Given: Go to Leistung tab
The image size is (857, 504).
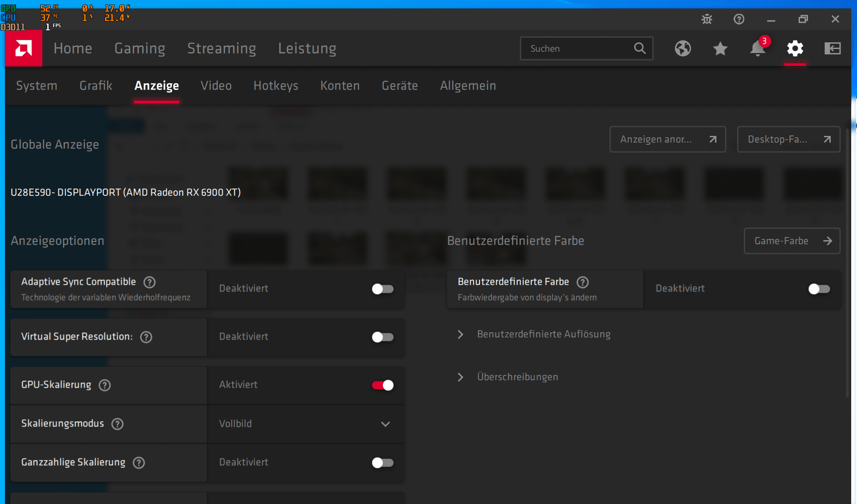Looking at the screenshot, I should point(307,48).
